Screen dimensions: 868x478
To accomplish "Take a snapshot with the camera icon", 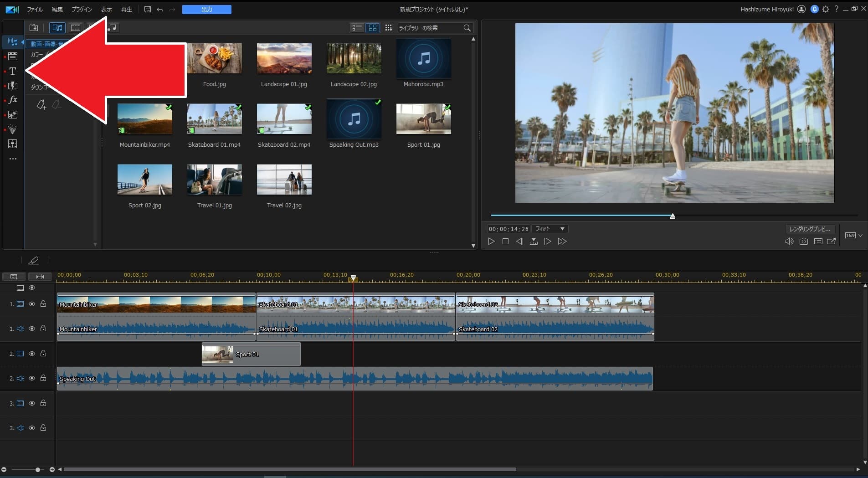I will point(803,242).
